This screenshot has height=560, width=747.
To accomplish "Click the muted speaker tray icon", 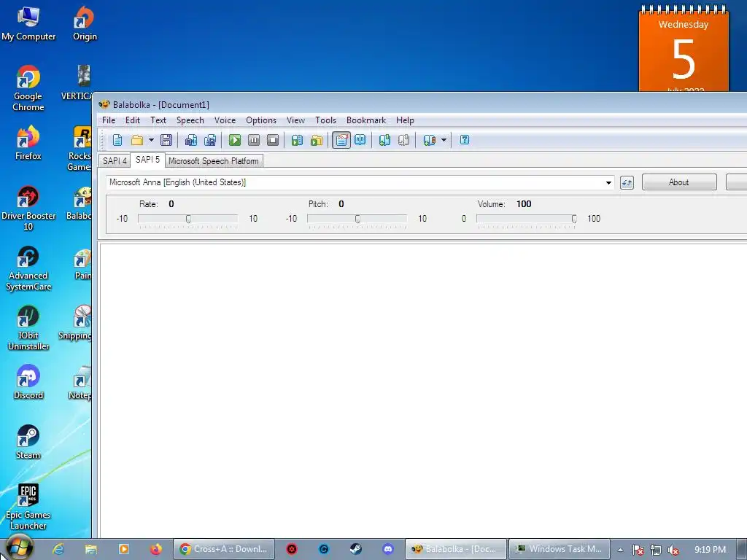I will pos(673,550).
